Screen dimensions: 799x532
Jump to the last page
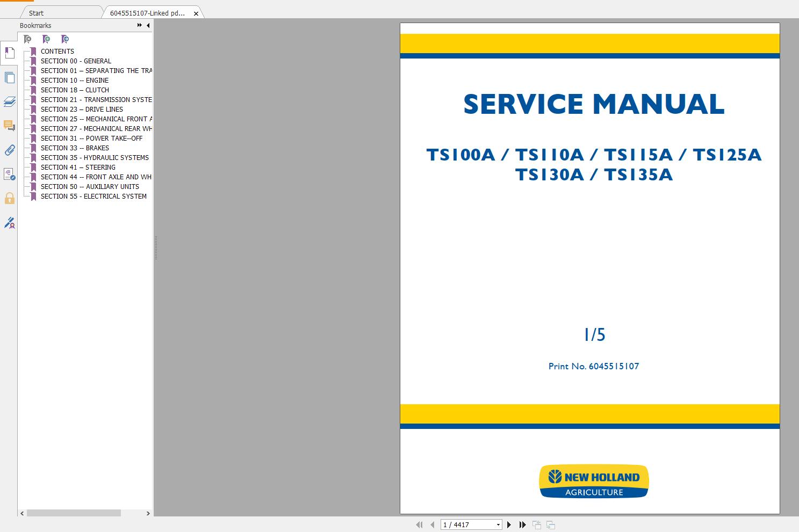522,524
